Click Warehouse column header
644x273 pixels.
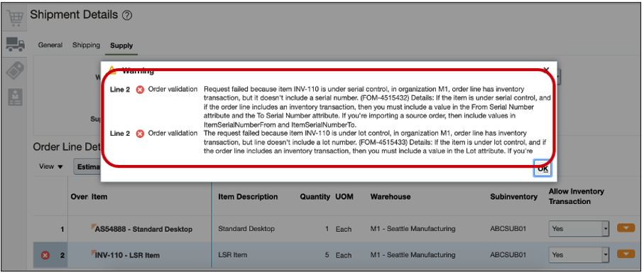(391, 197)
